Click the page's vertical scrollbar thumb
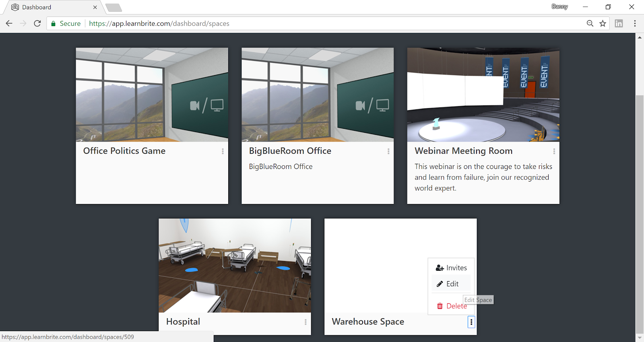The width and height of the screenshot is (644, 342). click(x=640, y=214)
